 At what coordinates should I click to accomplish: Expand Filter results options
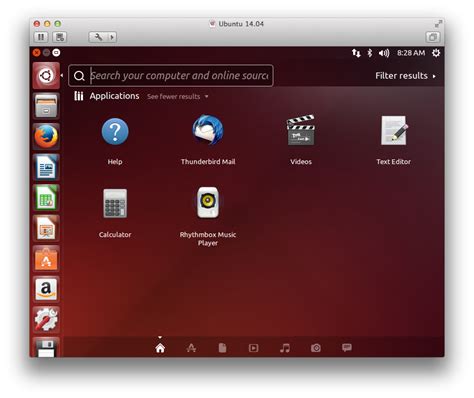click(x=405, y=76)
